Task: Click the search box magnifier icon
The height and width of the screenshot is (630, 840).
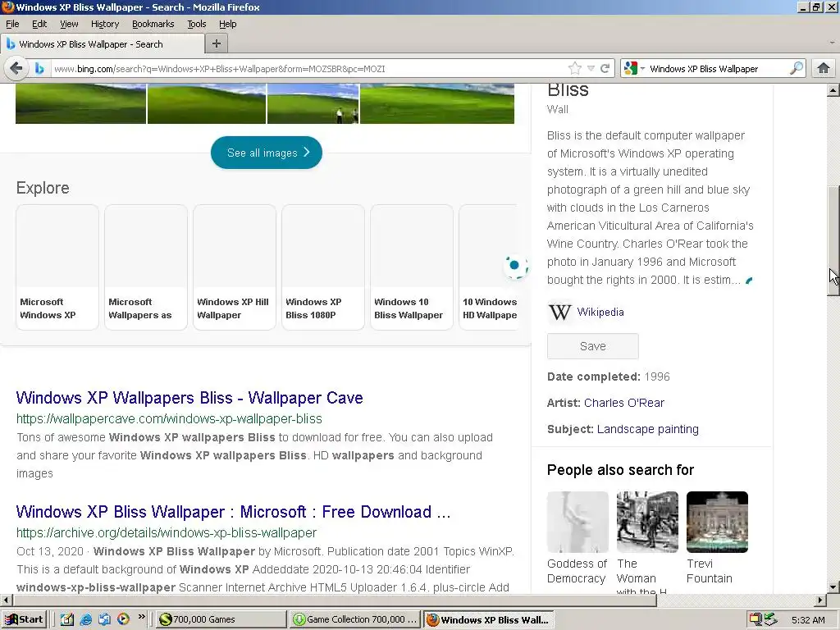Action: click(x=797, y=69)
